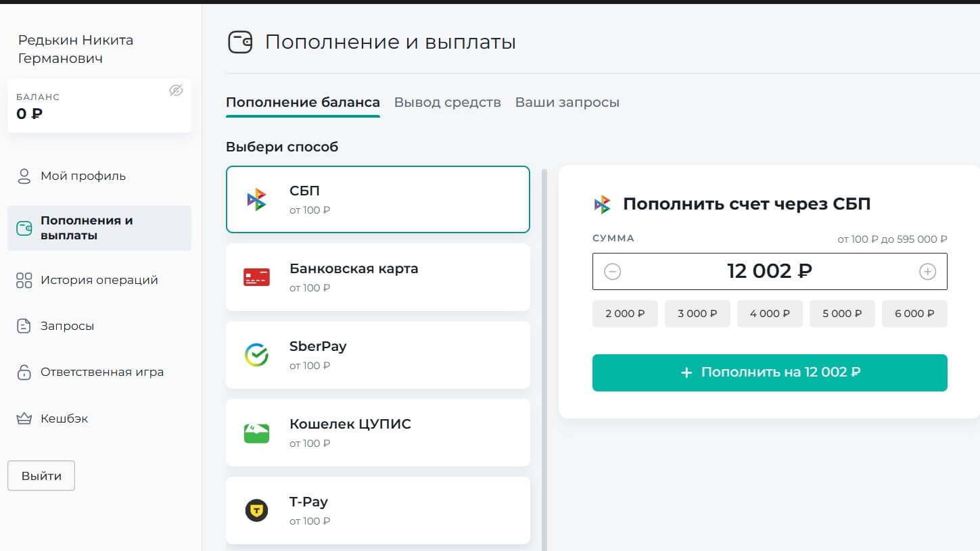Select the SberPay checkmark icon
Screen dimensions: 980x551
pos(257,355)
